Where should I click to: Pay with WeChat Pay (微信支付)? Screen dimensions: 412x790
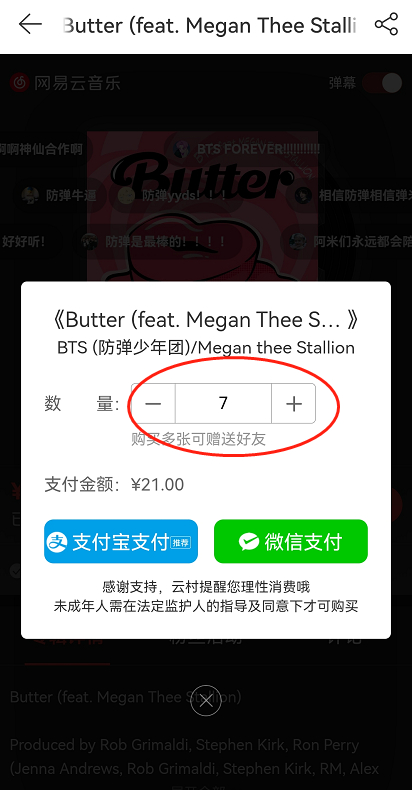coord(291,542)
